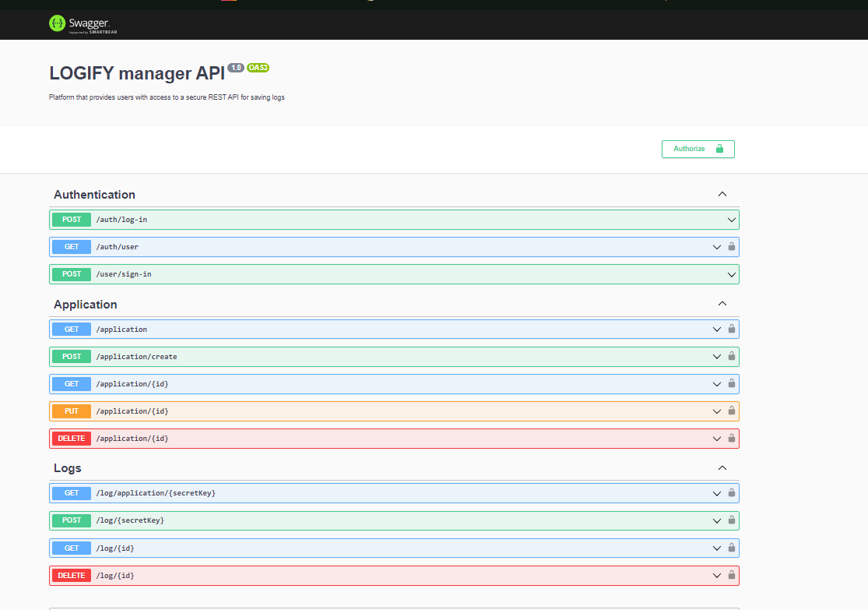Click lock icon on GET /auth/user

pos(732,247)
